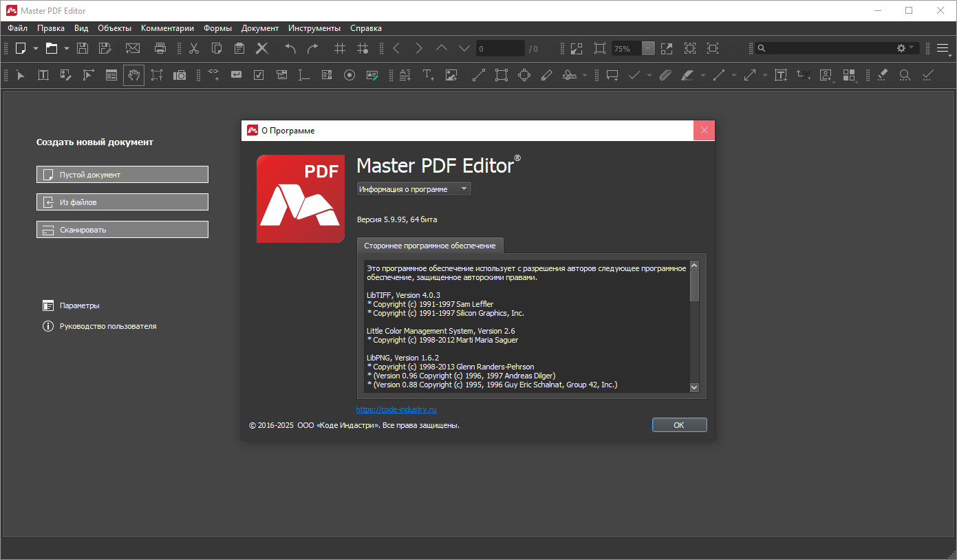Viewport: 957px width, 560px height.
Task: Open the Справка menu
Action: coord(366,28)
